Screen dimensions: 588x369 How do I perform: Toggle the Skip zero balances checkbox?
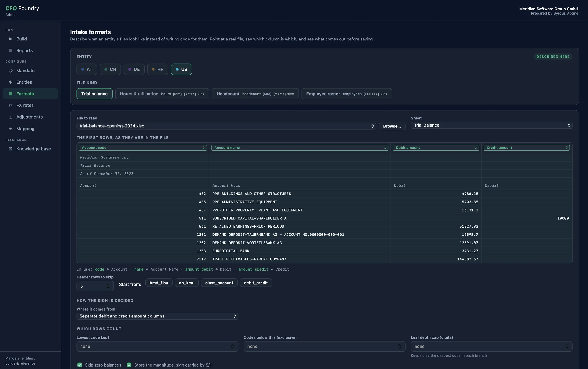(80, 365)
